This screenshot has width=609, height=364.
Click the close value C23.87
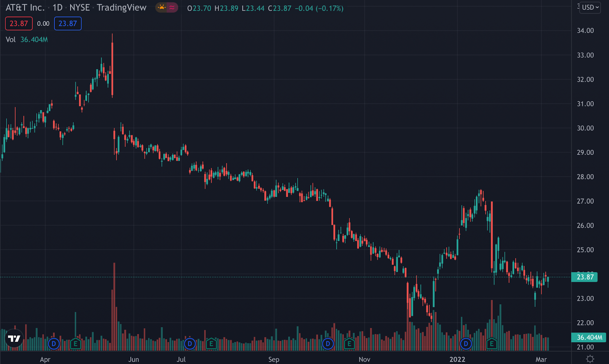tap(280, 8)
